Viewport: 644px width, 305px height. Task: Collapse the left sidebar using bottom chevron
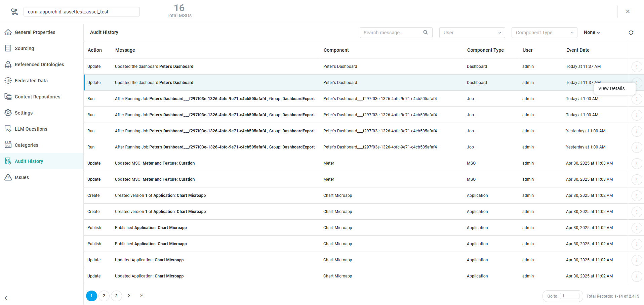[x=6, y=298]
